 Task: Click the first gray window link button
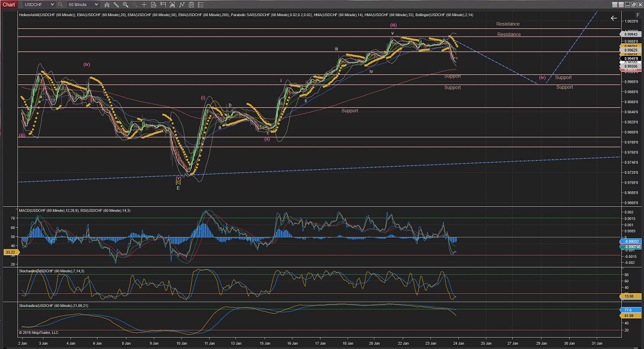click(x=615, y=5)
